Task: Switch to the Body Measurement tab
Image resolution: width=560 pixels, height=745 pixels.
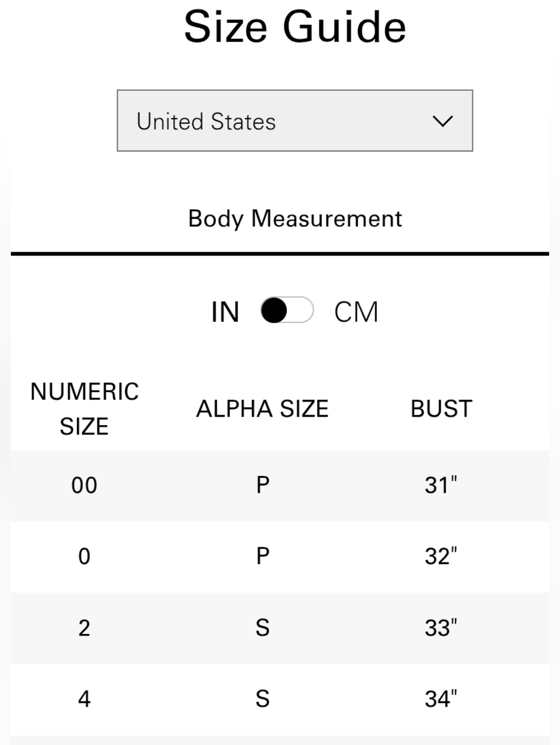Action: (x=295, y=218)
